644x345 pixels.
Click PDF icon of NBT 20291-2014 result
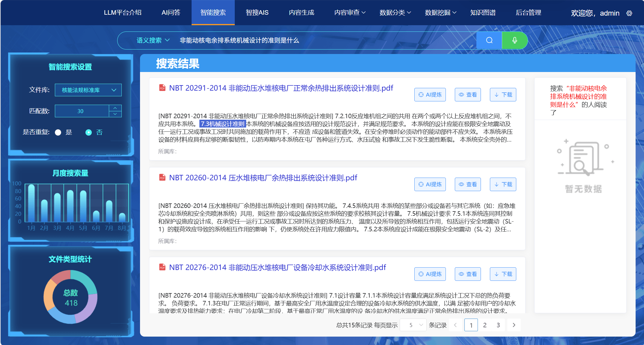pyautogui.click(x=162, y=88)
